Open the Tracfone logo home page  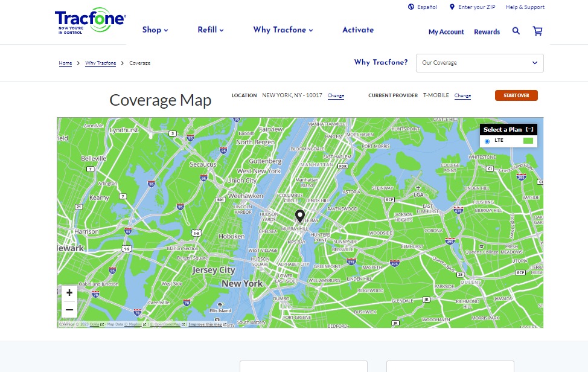coord(91,21)
